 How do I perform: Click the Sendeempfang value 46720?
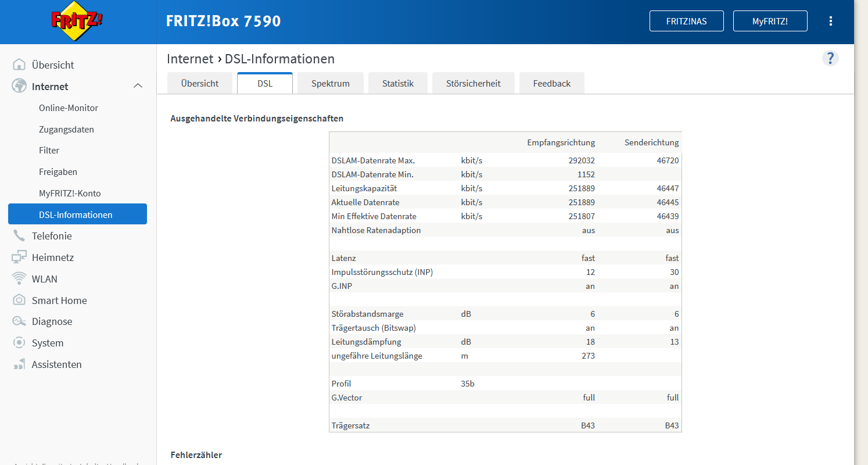[668, 160]
